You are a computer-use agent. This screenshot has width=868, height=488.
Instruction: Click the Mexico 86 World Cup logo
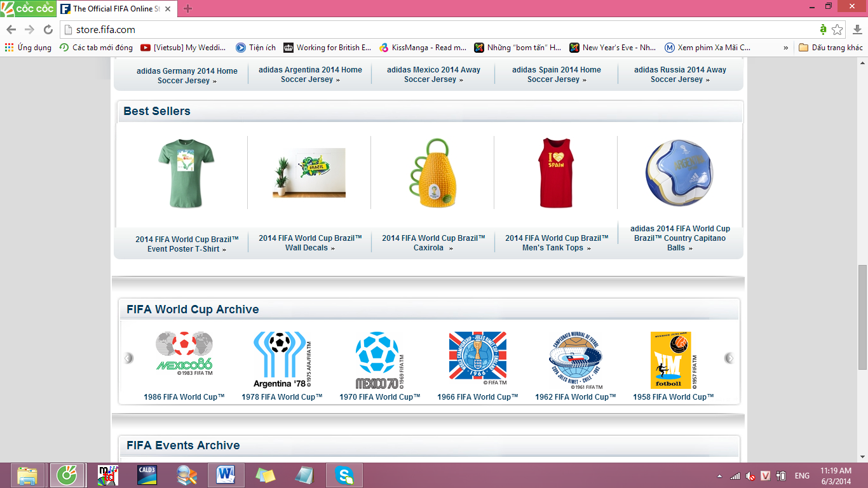[184, 353]
